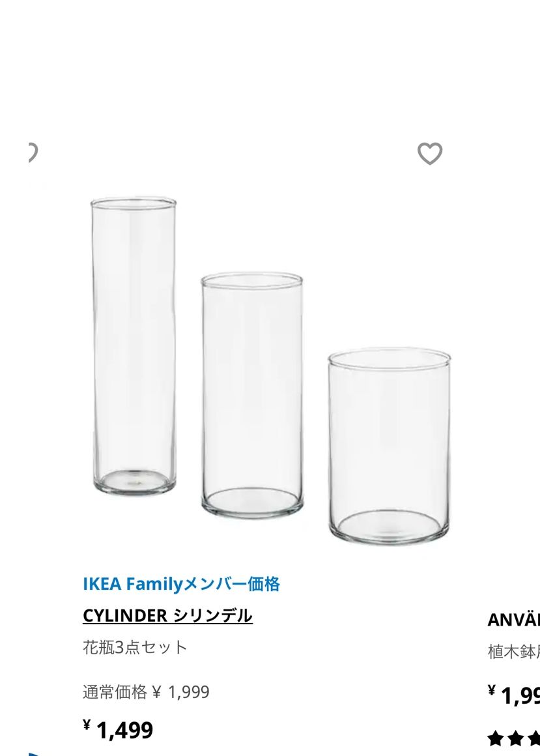The width and height of the screenshot is (540, 756).
Task: Select the shortest, widest glass vase image
Action: pos(389,446)
